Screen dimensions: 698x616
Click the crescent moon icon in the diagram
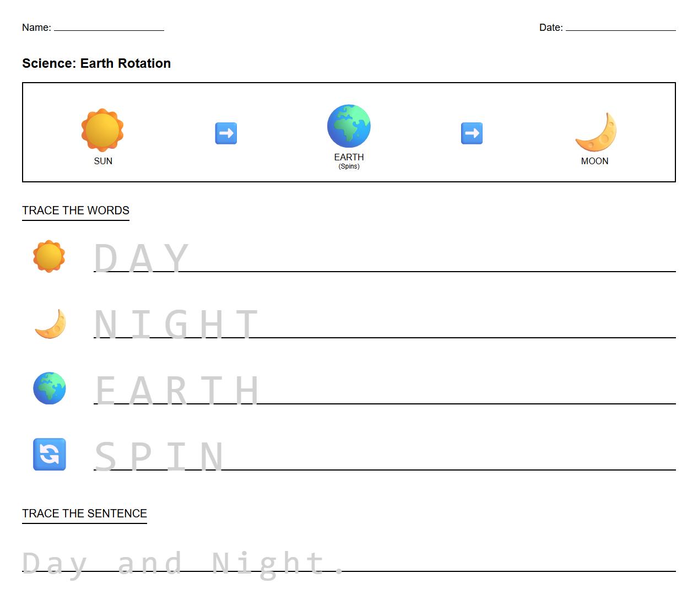595,132
